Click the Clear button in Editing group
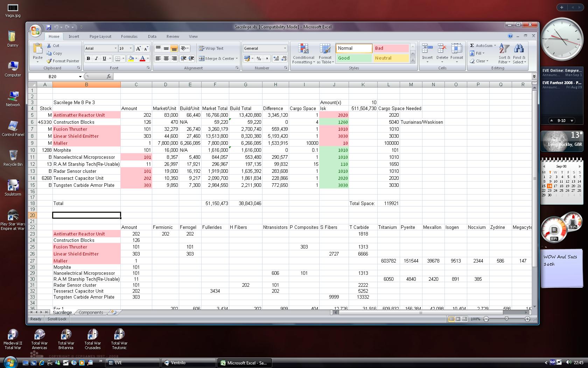Image resolution: width=588 pixels, height=368 pixels. point(478,61)
